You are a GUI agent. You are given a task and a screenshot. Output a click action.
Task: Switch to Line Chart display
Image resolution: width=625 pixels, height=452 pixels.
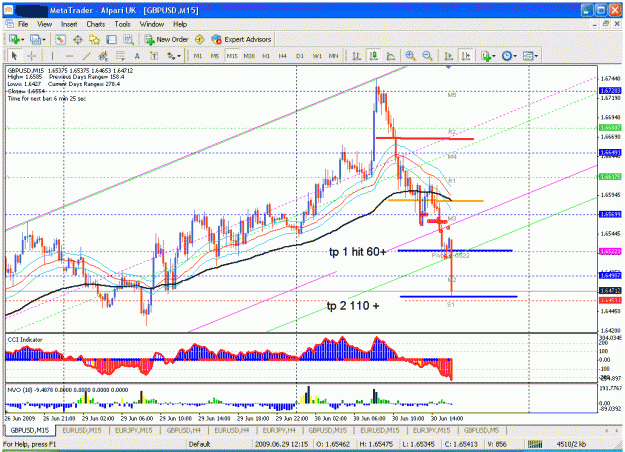pyautogui.click(x=390, y=56)
